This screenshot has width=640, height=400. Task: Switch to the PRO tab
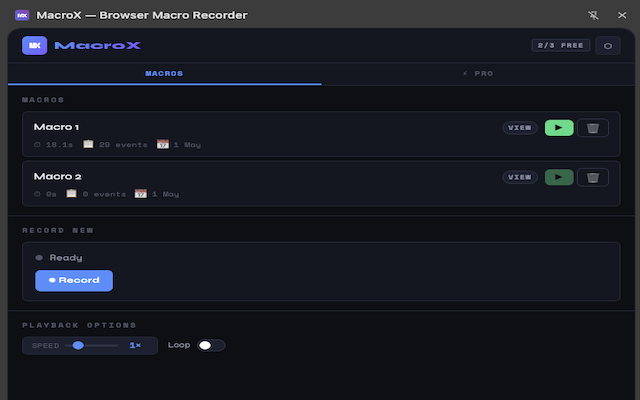(478, 73)
